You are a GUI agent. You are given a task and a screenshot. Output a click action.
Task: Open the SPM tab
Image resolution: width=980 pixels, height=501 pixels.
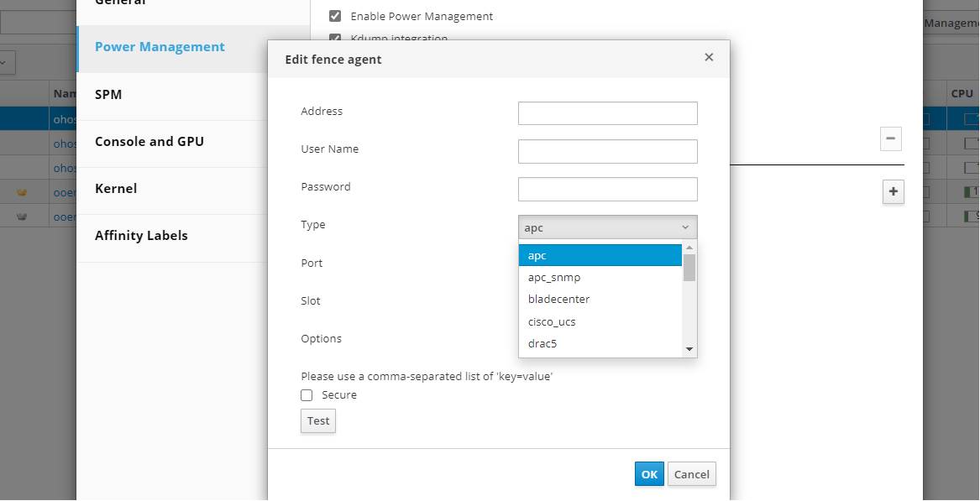[x=108, y=95]
